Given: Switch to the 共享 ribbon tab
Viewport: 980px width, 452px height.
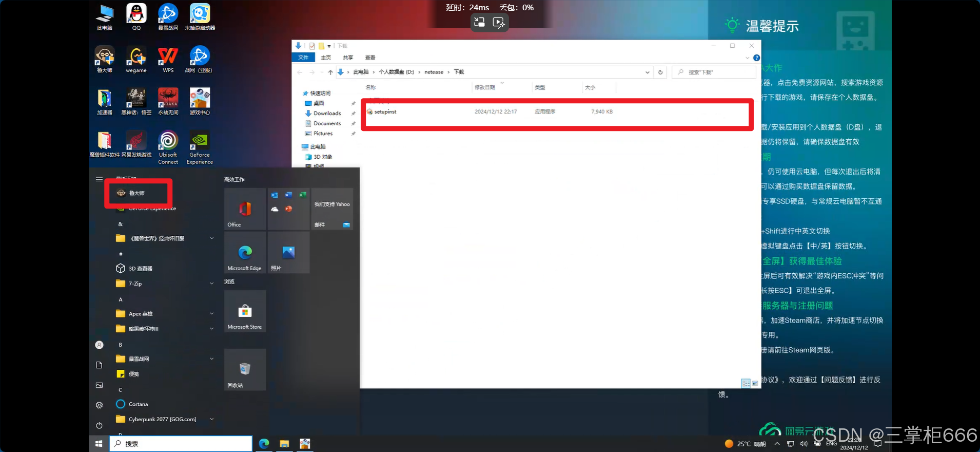Looking at the screenshot, I should click(x=348, y=58).
